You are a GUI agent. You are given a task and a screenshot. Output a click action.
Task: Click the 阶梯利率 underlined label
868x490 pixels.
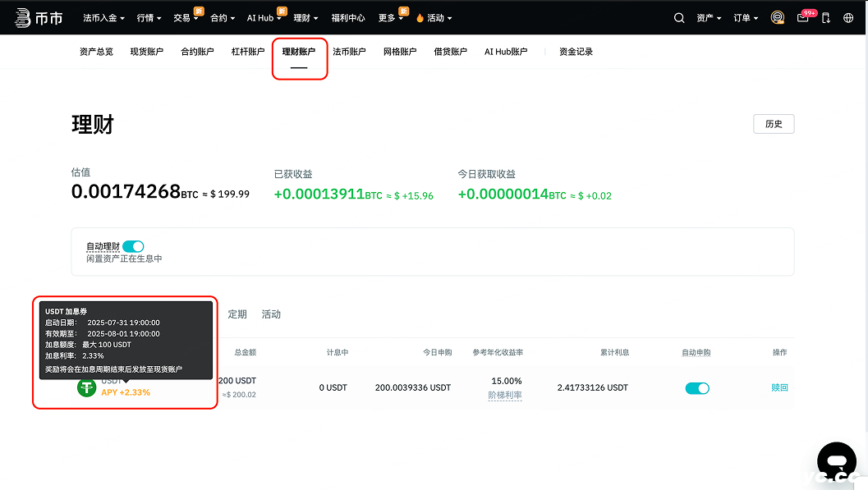coord(505,395)
